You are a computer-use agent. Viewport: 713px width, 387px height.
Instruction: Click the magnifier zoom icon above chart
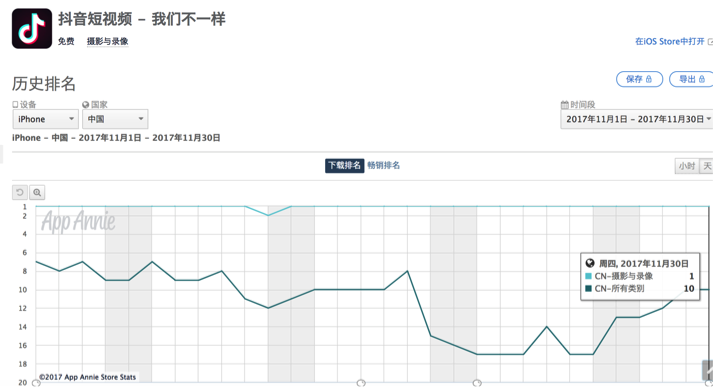[37, 192]
